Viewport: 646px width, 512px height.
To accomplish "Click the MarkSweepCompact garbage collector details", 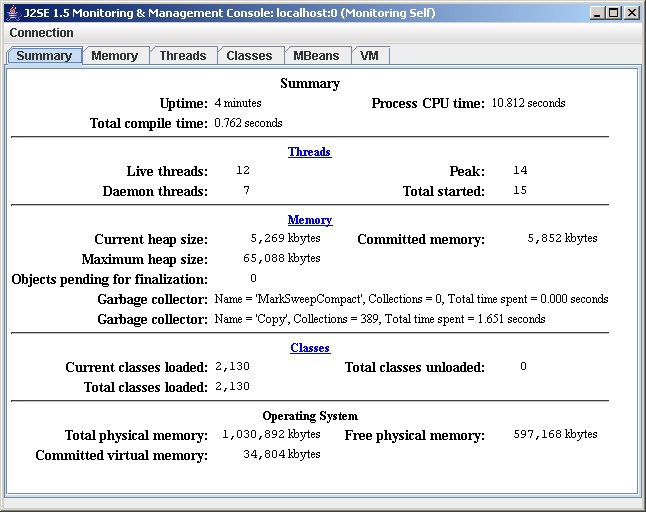I will coord(411,299).
